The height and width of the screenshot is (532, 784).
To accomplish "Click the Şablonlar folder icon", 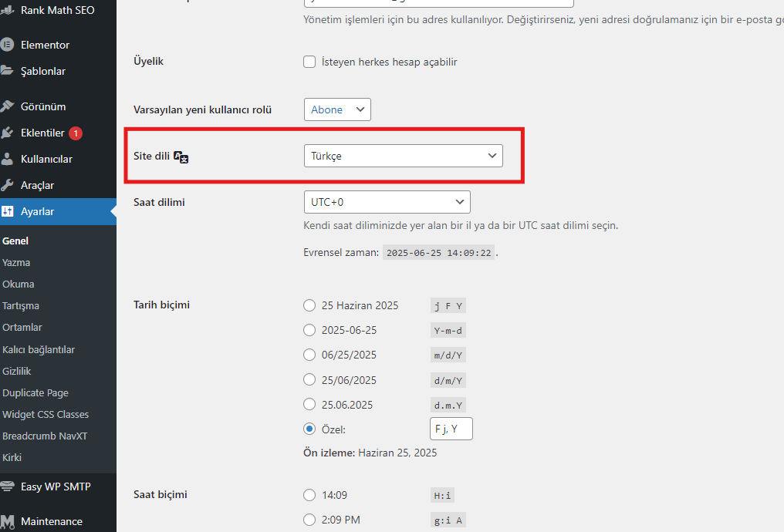I will coord(6,70).
